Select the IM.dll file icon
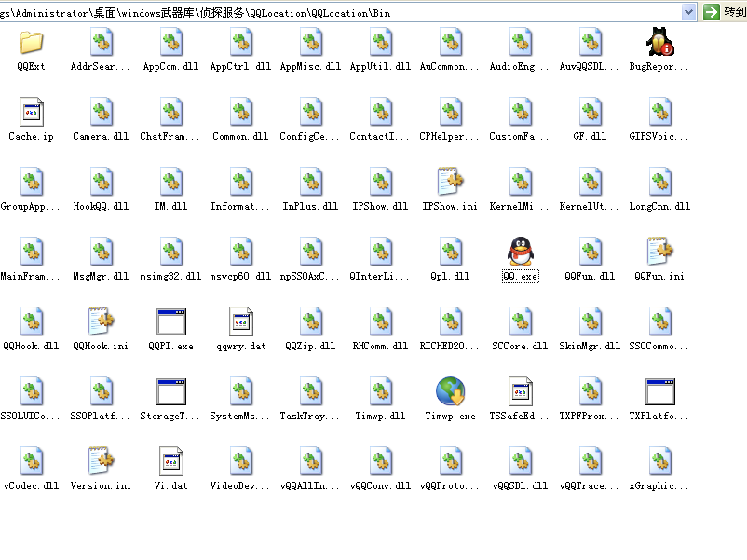 [171, 182]
